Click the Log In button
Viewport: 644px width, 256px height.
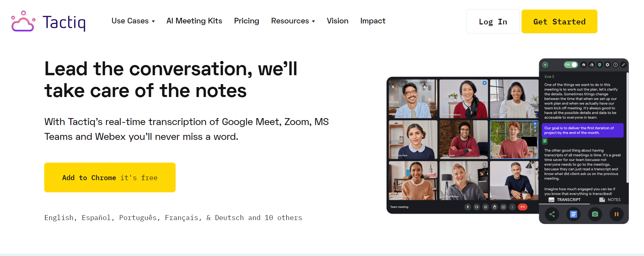tap(493, 21)
